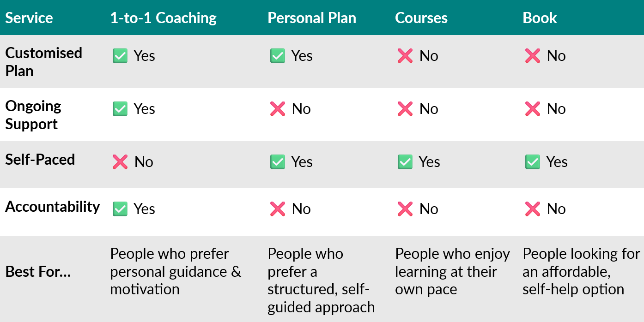Select the Book column header

(540, 18)
